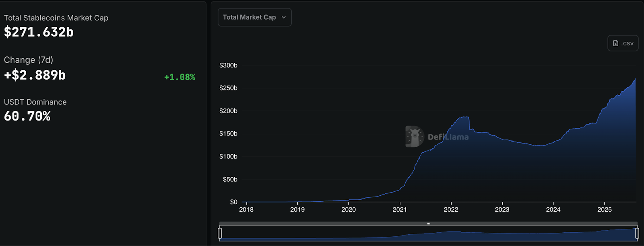This screenshot has width=644, height=246.
Task: Click the DefiLlama watermark text
Action: point(448,137)
